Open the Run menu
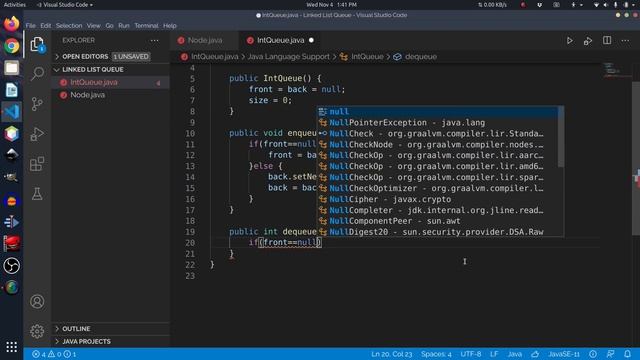Image resolution: width=640 pixels, height=360 pixels. (124, 26)
